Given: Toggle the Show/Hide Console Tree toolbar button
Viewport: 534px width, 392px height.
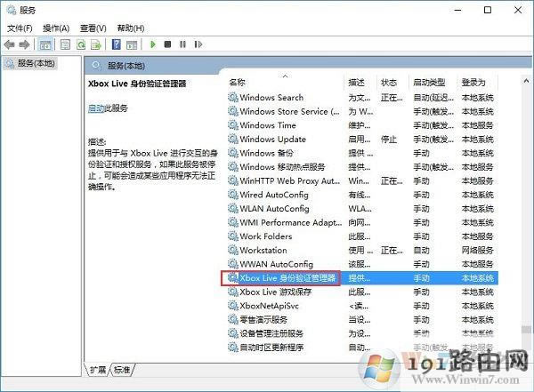Looking at the screenshot, I should (x=45, y=44).
